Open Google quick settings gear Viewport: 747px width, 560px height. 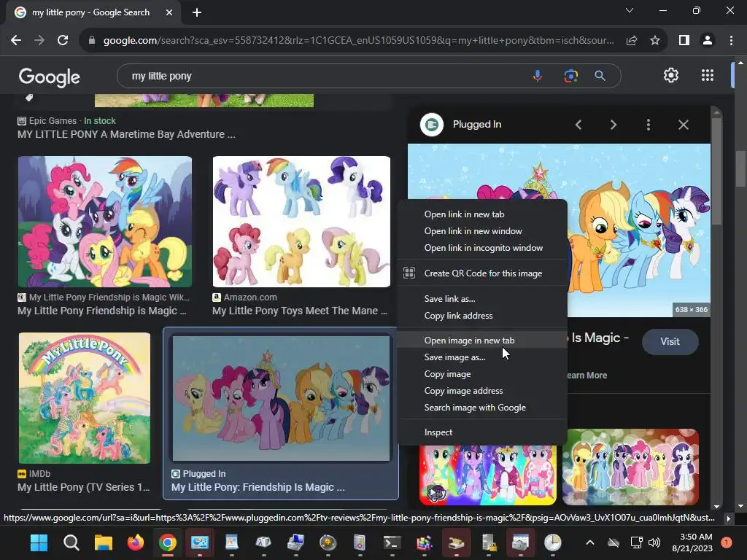(671, 75)
